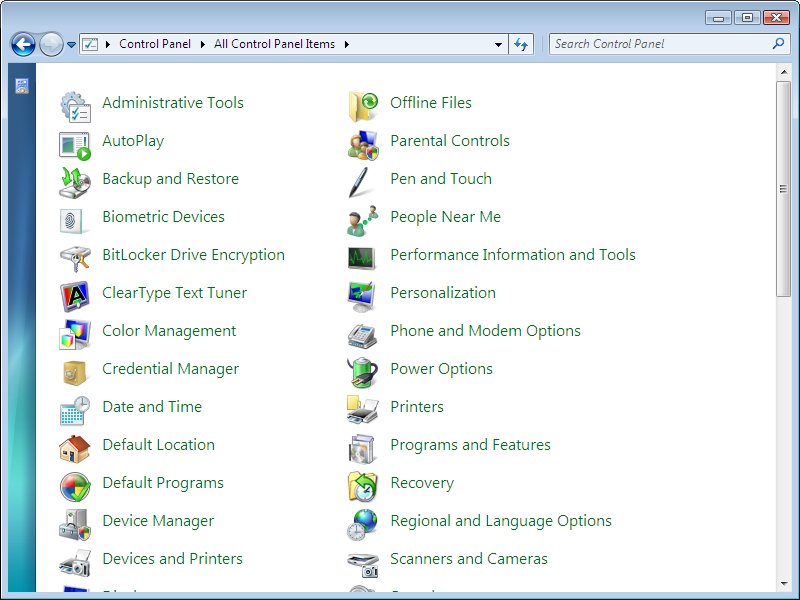Click the All Control Panel Items breadcrumb
Viewport: 800px width, 600px height.
tap(274, 44)
